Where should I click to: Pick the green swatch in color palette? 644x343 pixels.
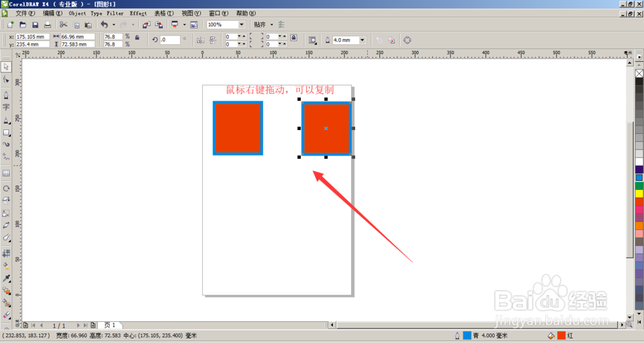pyautogui.click(x=639, y=185)
